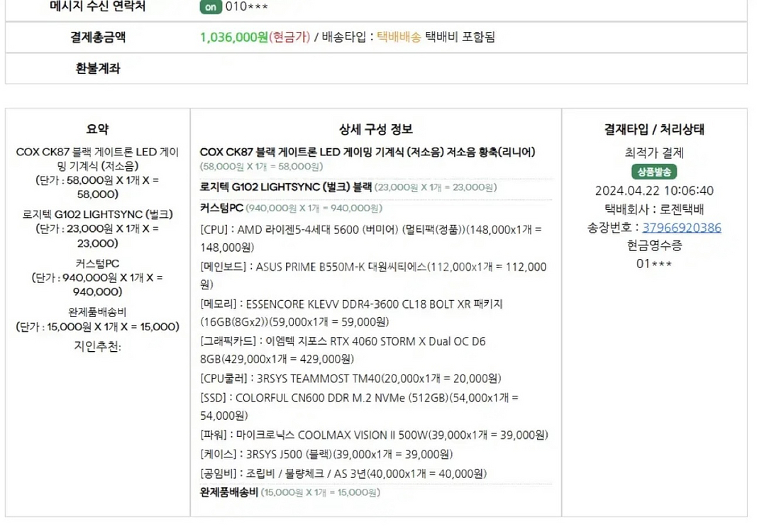The width and height of the screenshot is (757, 532).
Task: Click the "[공임비] : 조립비 / 불량체크 / AS 3년" line
Action: click(343, 474)
